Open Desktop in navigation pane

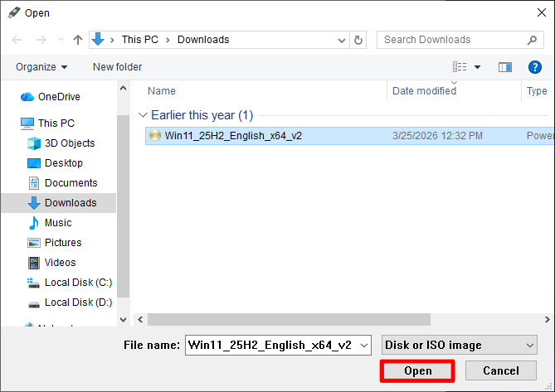tap(64, 163)
